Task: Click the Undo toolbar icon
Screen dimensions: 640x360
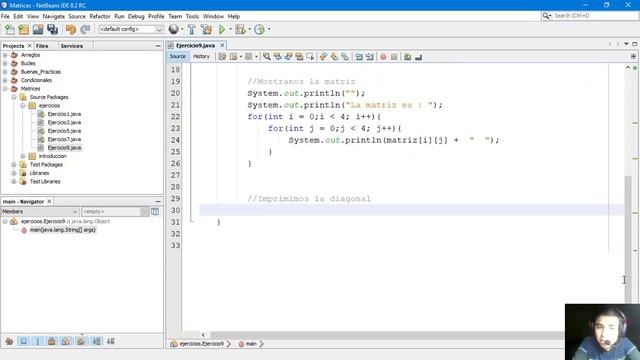Action: (x=71, y=29)
